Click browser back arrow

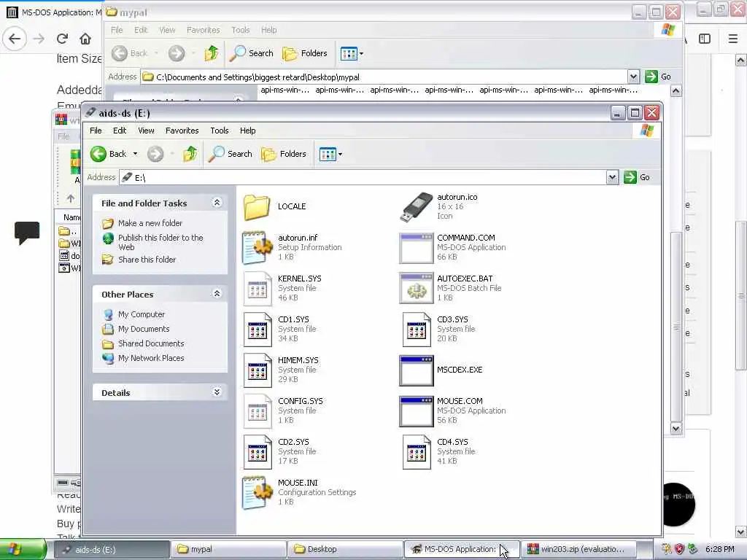pos(15,39)
